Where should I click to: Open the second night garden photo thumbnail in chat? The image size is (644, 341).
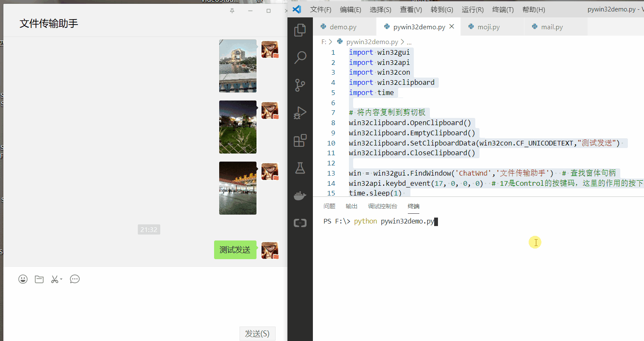[x=238, y=127]
